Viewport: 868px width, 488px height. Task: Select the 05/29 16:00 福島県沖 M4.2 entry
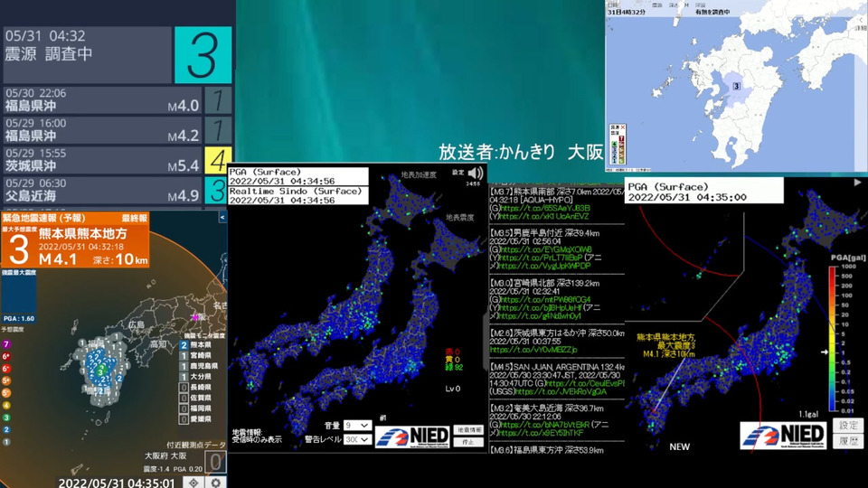[102, 130]
